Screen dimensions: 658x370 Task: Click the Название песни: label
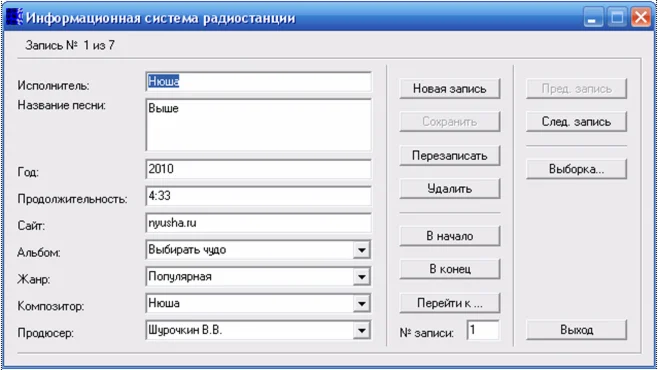(x=62, y=105)
